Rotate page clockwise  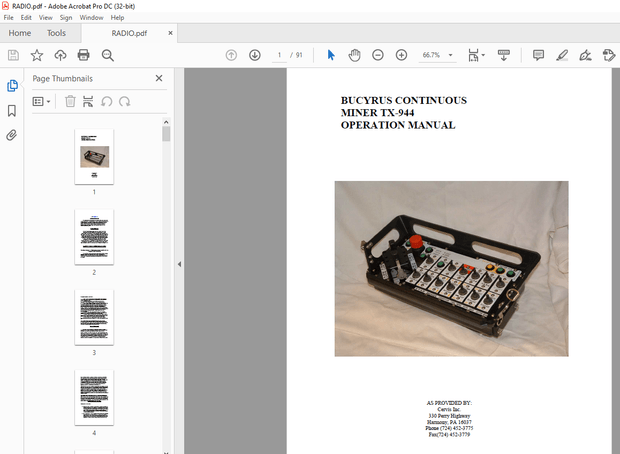(x=125, y=102)
